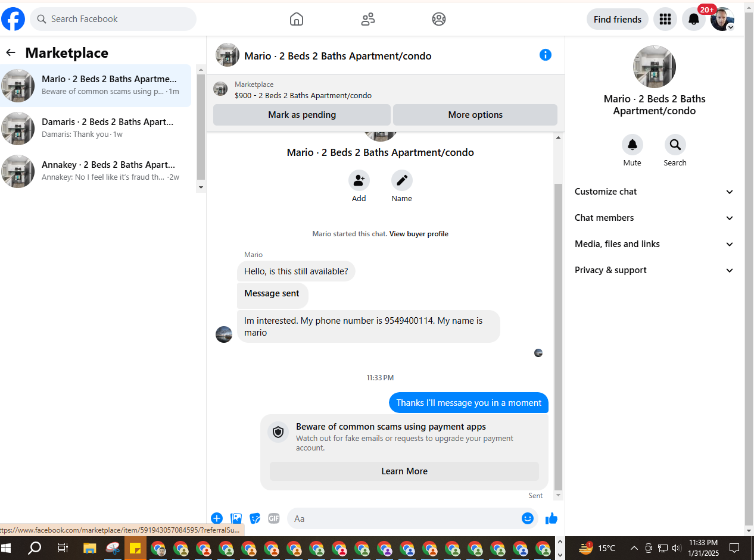This screenshot has height=560, width=754.
Task: Choose a sticker icon
Action: (x=255, y=518)
